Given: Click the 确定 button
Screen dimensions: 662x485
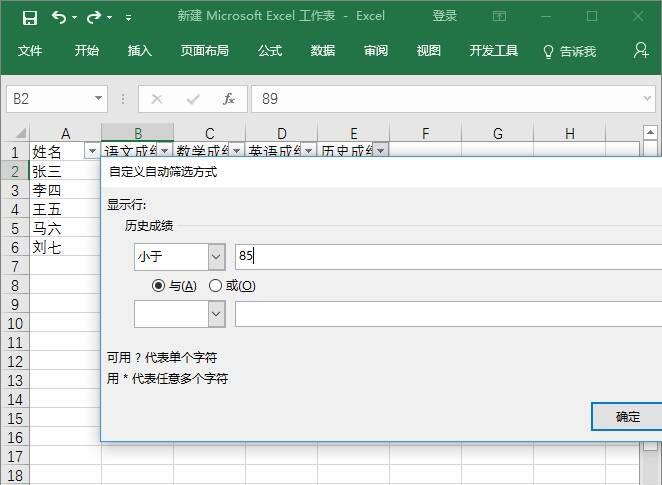Looking at the screenshot, I should [627, 417].
